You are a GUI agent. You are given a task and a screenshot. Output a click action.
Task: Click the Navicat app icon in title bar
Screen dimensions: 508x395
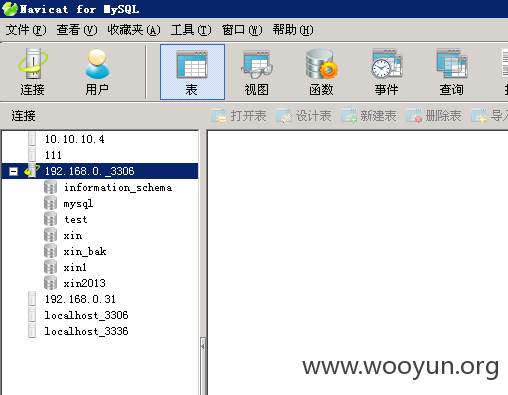pyautogui.click(x=10, y=9)
